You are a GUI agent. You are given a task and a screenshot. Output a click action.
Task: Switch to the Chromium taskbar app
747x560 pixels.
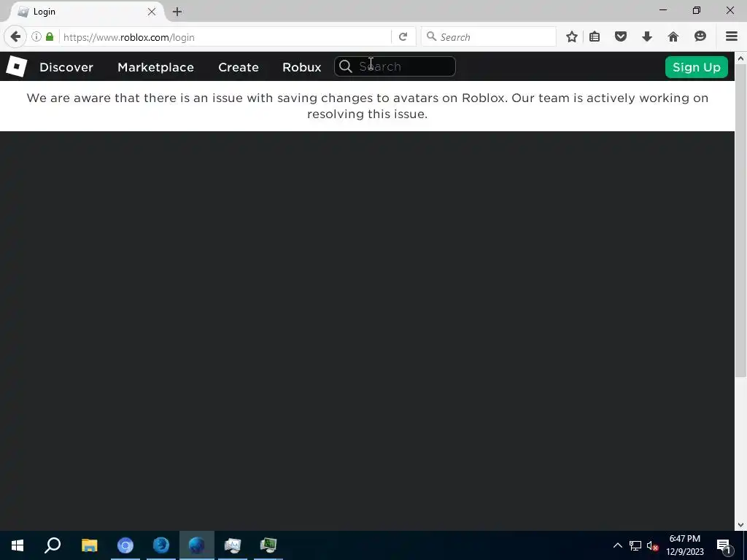coord(125,545)
